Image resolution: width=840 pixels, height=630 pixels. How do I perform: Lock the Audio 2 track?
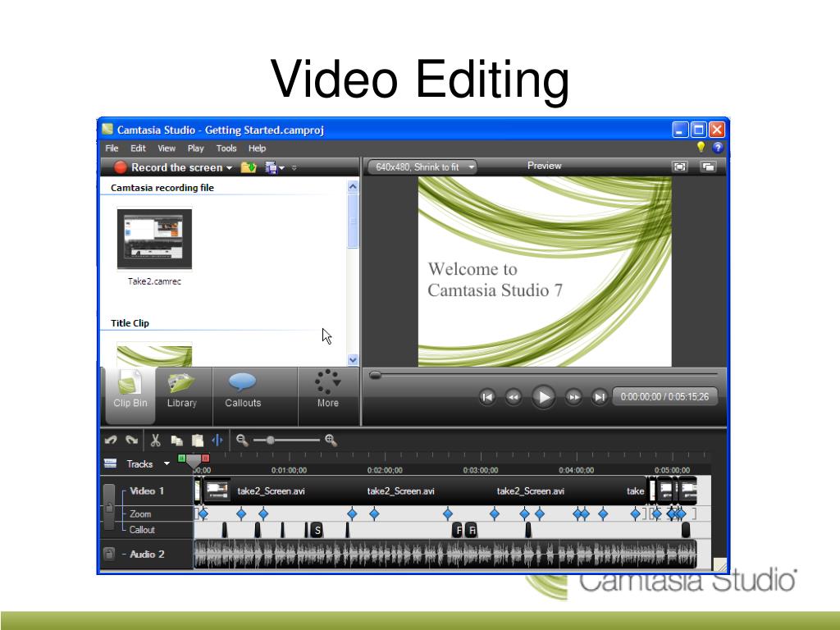(x=109, y=554)
